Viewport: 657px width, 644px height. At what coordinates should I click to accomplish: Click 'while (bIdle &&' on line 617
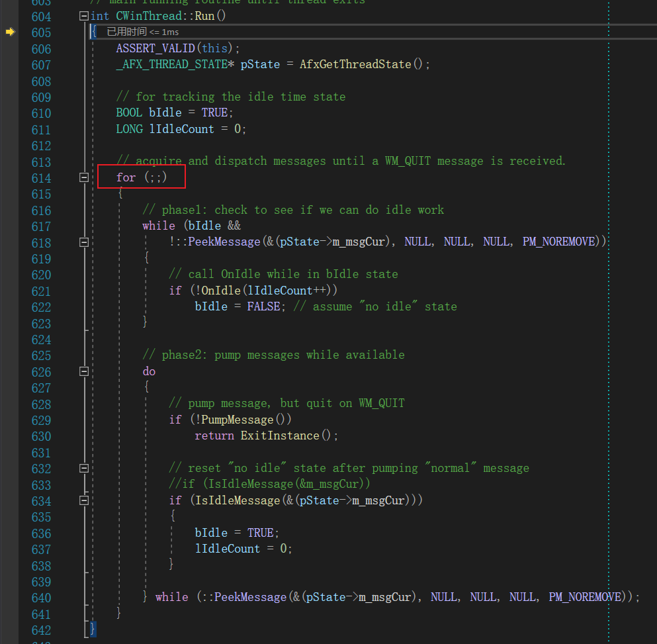pos(191,226)
